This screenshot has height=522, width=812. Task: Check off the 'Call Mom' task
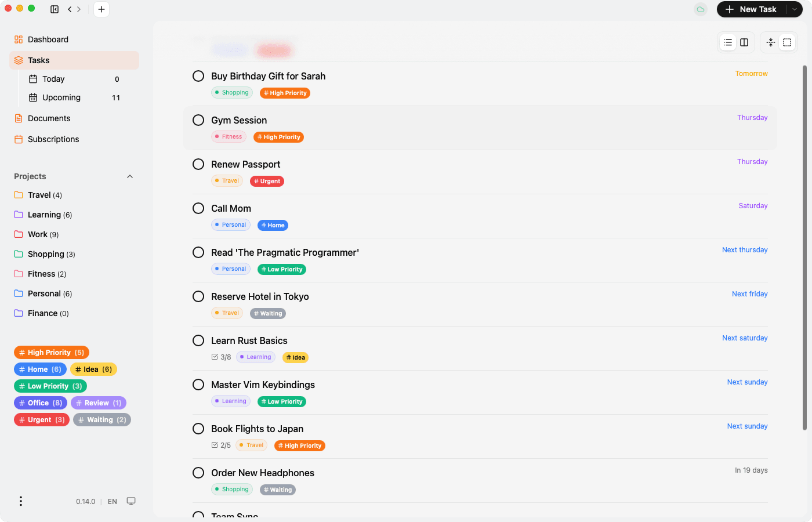198,208
